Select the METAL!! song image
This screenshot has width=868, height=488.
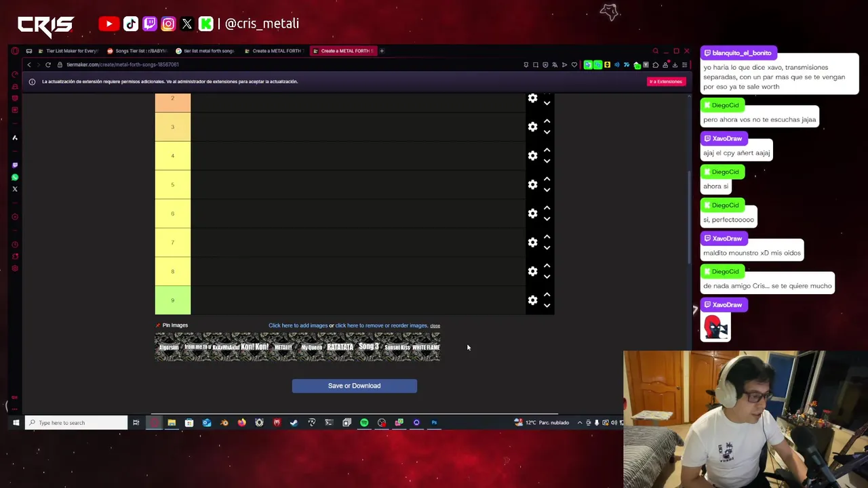coord(283,347)
